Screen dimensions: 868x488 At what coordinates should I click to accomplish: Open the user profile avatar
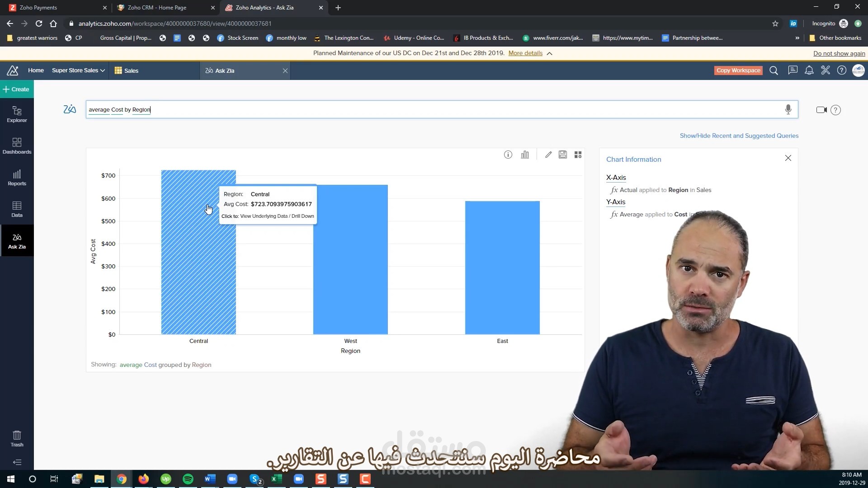[858, 70]
